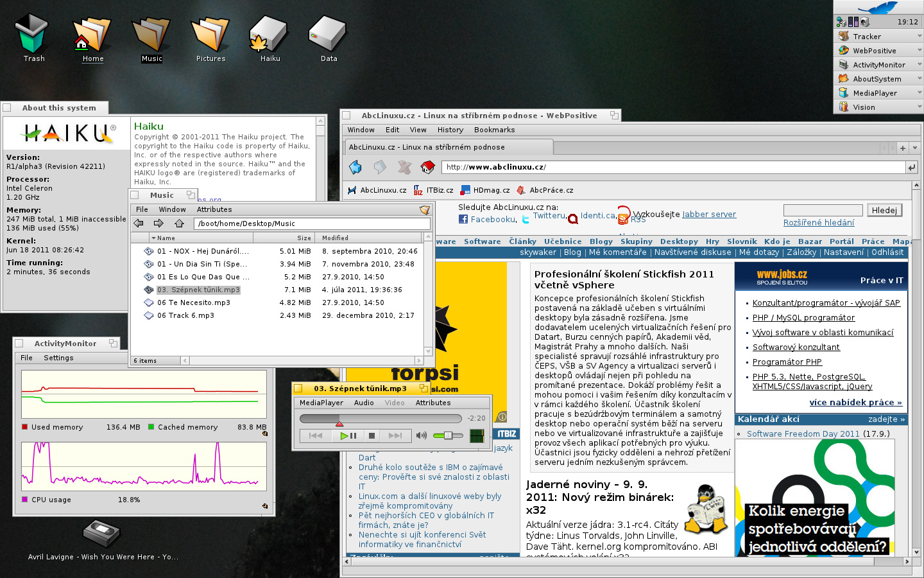924x578 pixels.
Task: Click the Music window path field
Action: coord(312,223)
